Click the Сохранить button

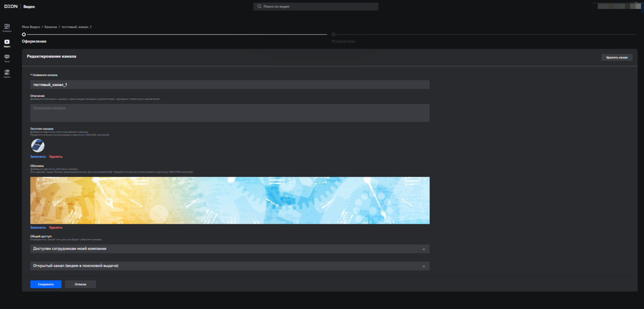(x=46, y=284)
